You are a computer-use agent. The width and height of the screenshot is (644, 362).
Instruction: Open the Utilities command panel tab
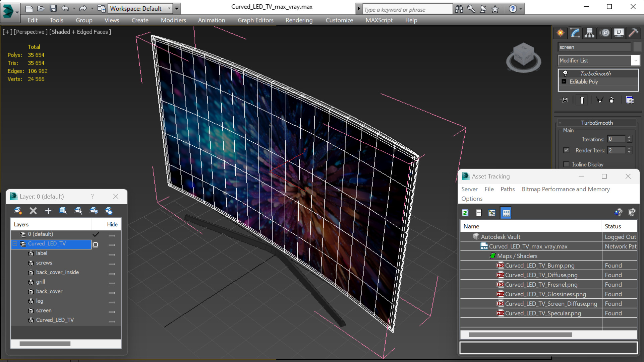click(x=633, y=32)
